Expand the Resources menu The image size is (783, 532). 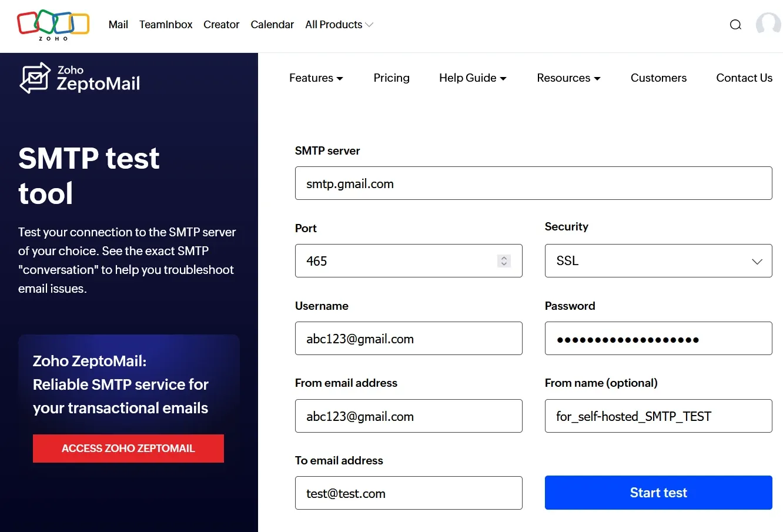click(568, 78)
